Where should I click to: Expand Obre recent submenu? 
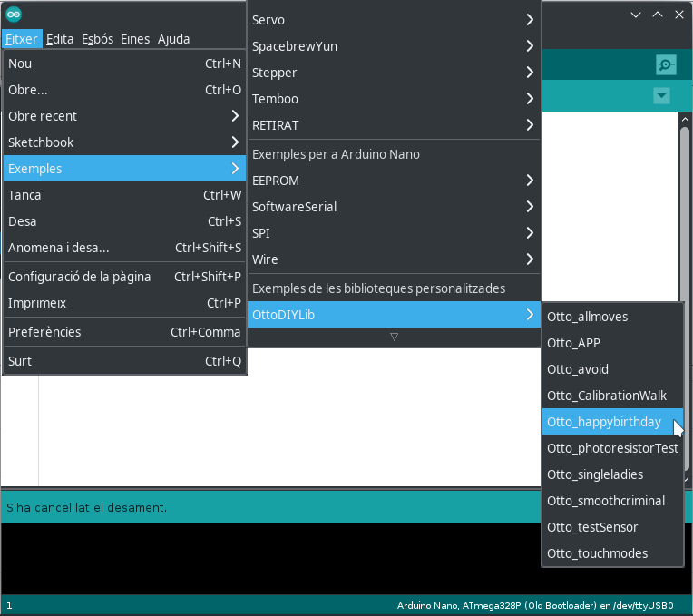[x=124, y=116]
